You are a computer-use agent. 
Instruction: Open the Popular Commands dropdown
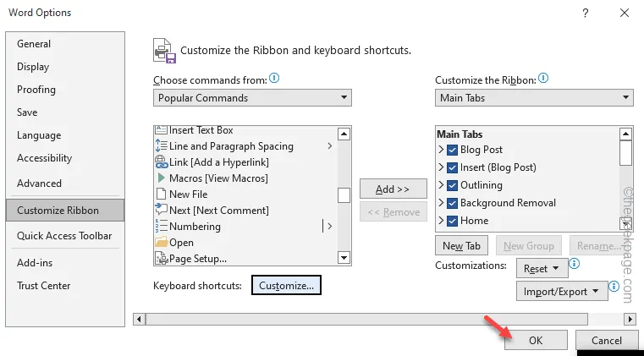click(252, 98)
